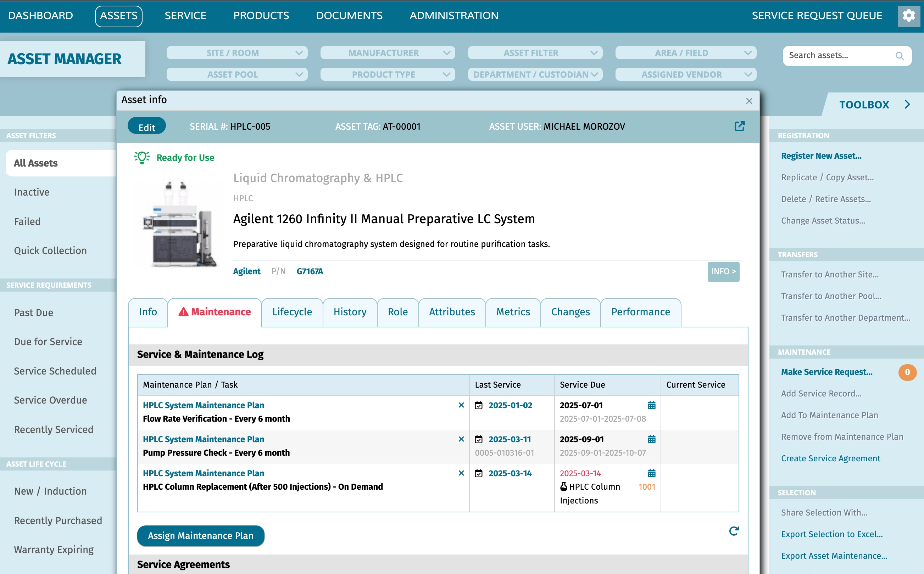This screenshot has height=574, width=924.
Task: Collapse the Toolbox panel chevron
Action: (907, 105)
